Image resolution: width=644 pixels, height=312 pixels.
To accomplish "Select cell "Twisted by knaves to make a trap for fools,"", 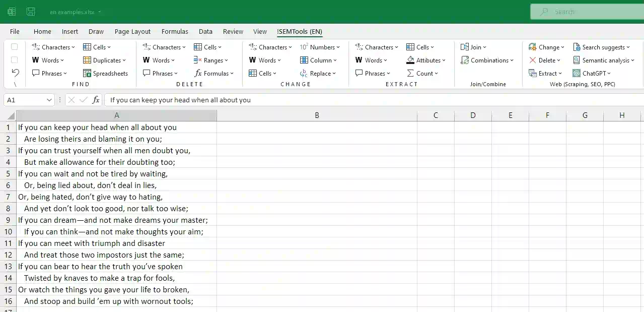I will coord(117,278).
